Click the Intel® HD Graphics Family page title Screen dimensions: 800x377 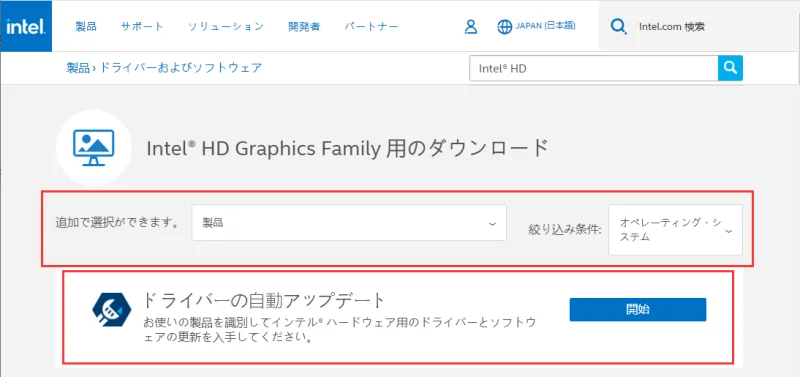(347, 148)
